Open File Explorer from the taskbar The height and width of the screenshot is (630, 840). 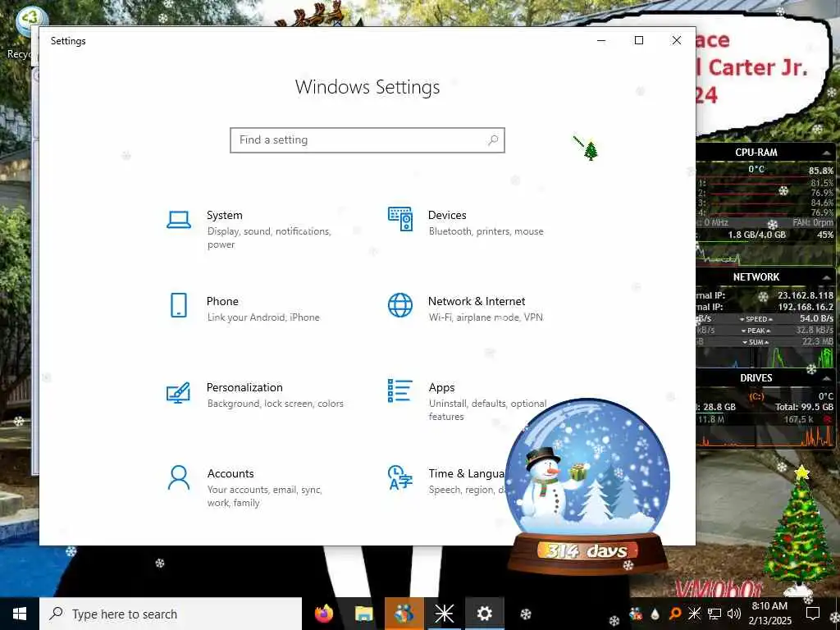(364, 614)
